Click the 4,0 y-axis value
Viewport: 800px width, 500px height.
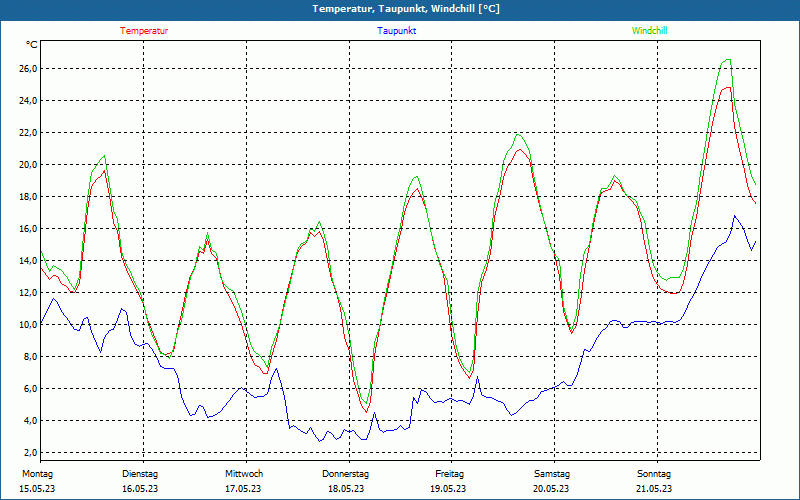[x=31, y=420]
